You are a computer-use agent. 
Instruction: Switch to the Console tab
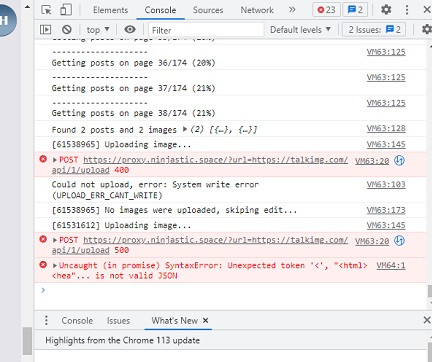pos(160,10)
